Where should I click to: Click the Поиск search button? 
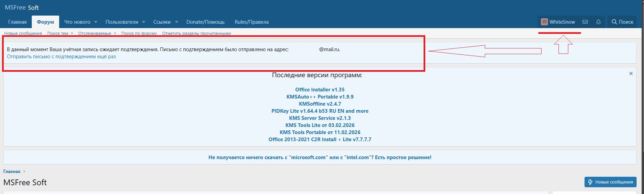[622, 22]
